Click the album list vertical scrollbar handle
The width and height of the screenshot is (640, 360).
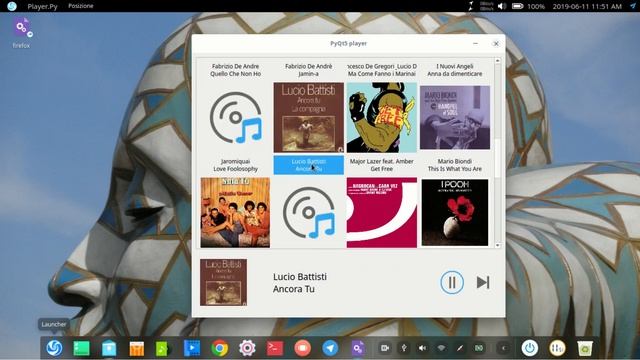(x=497, y=158)
